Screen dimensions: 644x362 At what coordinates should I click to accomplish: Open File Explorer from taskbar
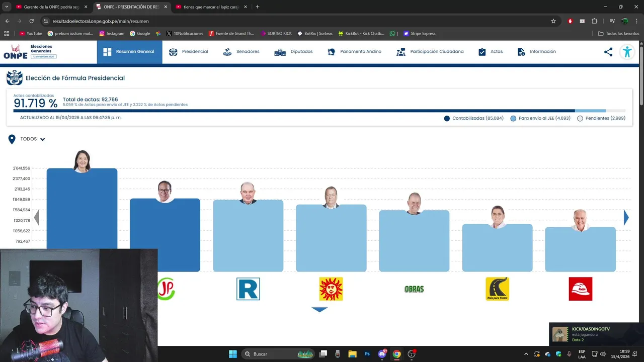pos(352,354)
